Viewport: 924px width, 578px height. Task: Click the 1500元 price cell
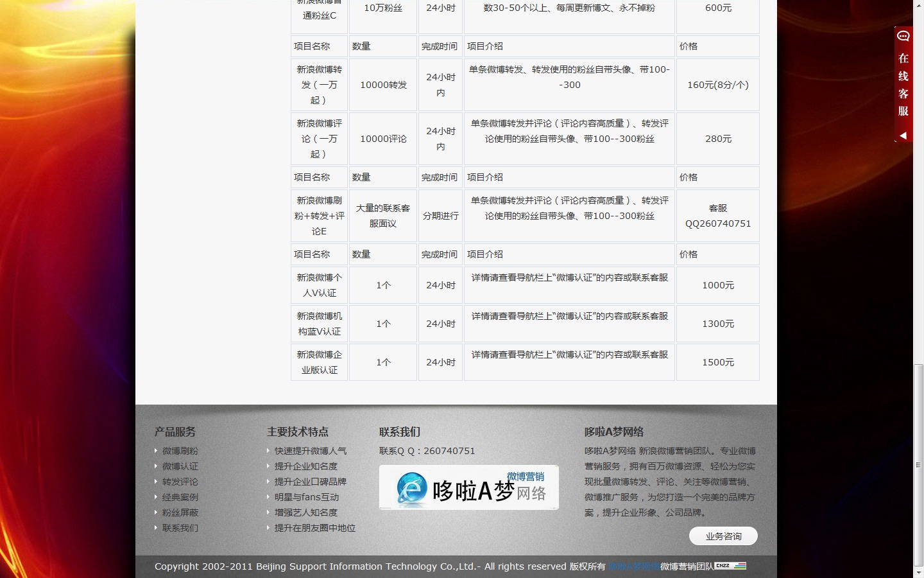(718, 362)
